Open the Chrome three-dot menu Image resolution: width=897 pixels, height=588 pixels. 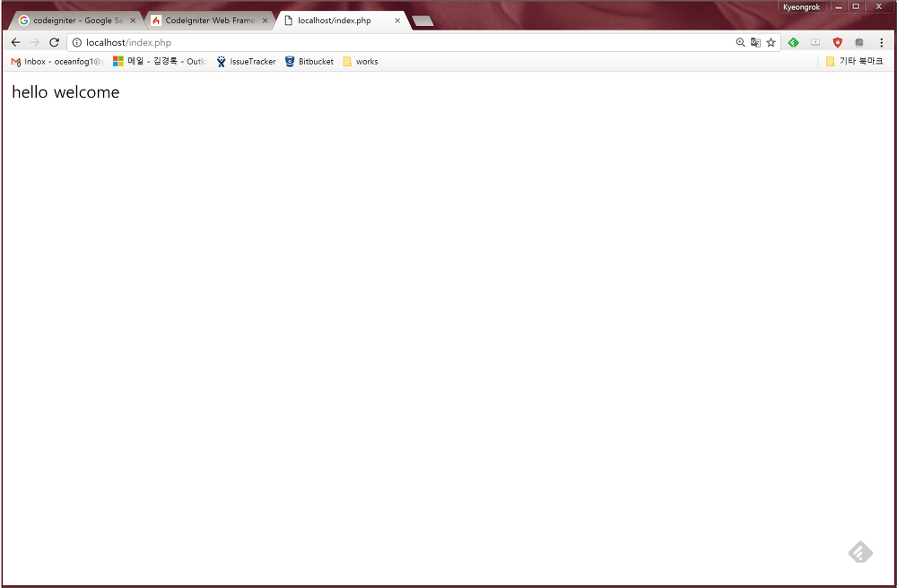(882, 42)
